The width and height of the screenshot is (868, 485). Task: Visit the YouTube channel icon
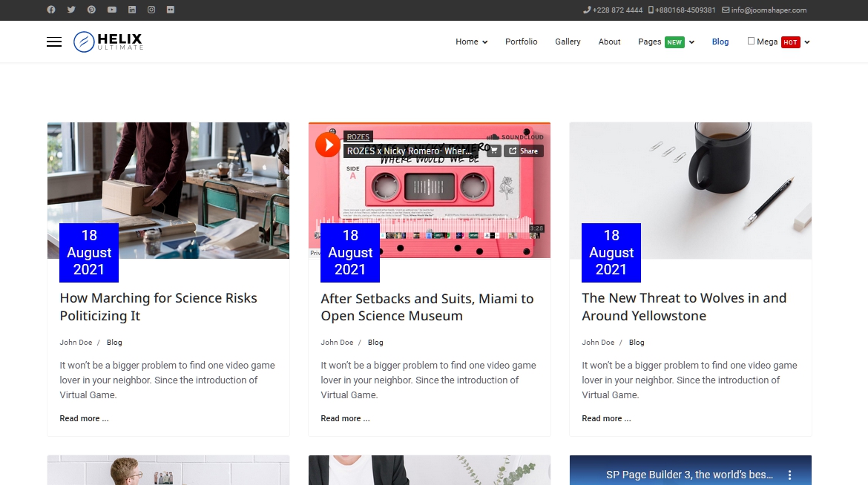click(111, 10)
